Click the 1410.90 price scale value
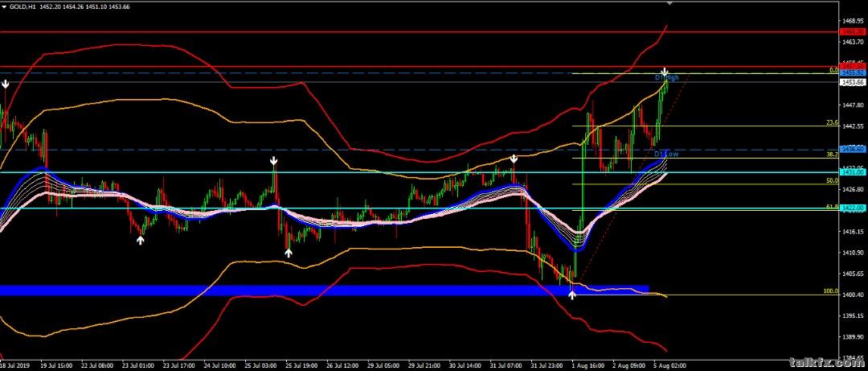868x371 pixels. (x=853, y=253)
